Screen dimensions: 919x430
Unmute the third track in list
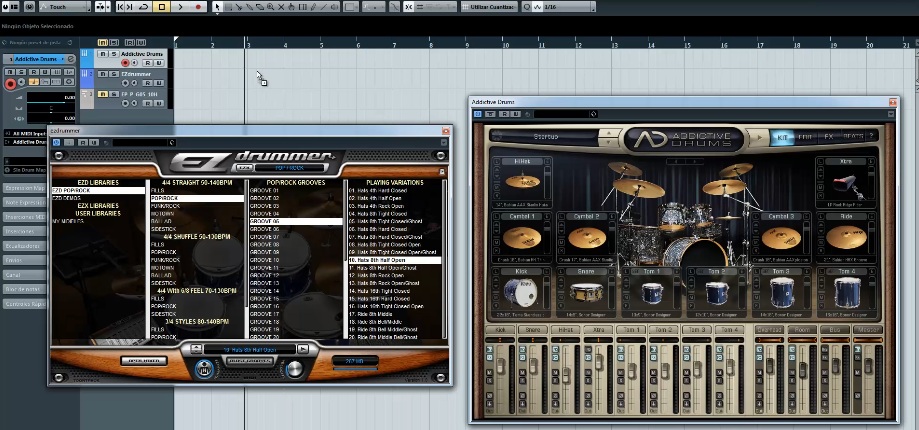point(103,94)
